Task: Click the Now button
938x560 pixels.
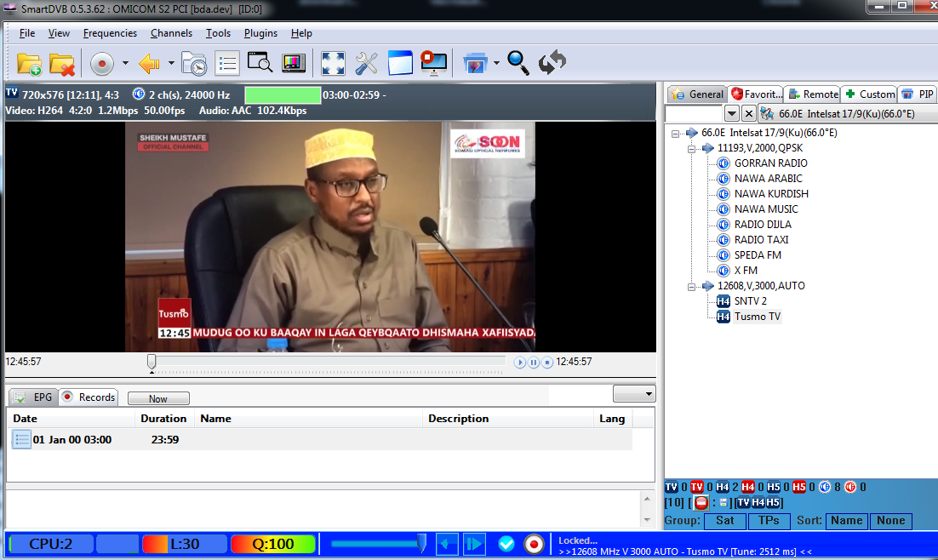Action: tap(158, 398)
